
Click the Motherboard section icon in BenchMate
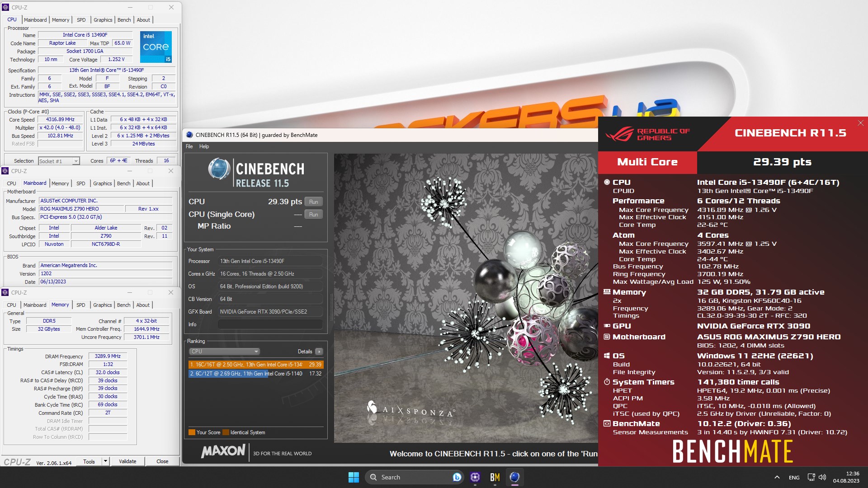(x=607, y=337)
